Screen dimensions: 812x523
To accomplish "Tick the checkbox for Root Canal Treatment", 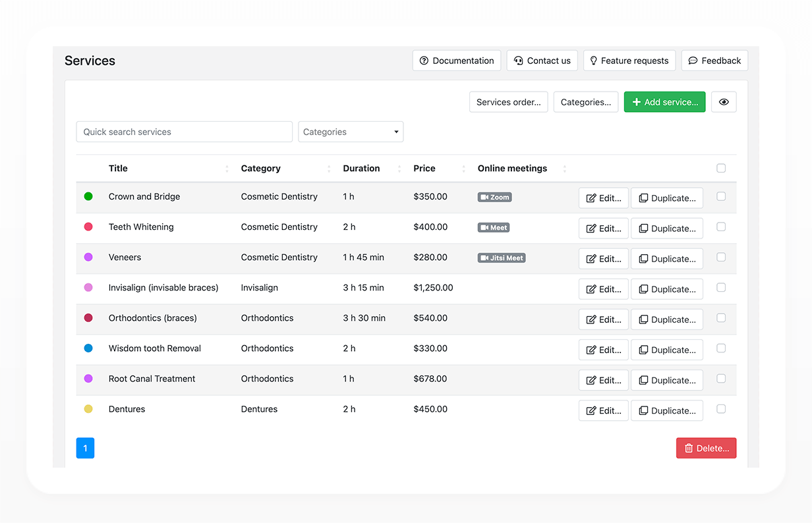I will pyautogui.click(x=721, y=378).
